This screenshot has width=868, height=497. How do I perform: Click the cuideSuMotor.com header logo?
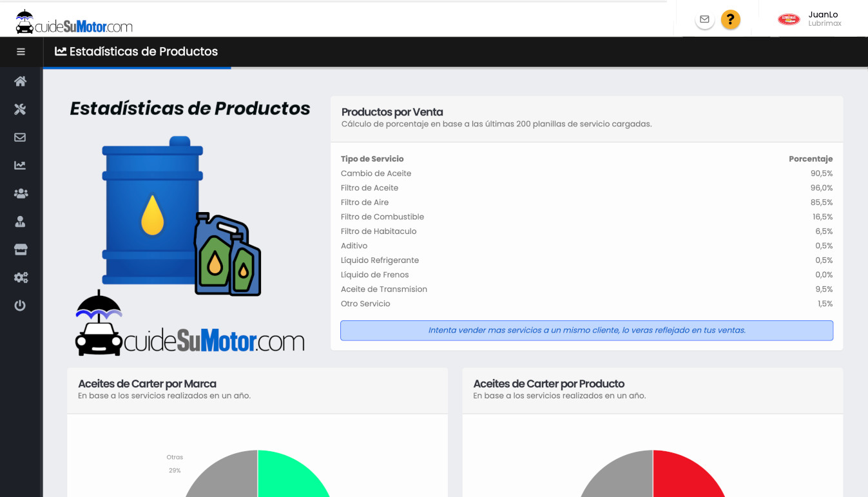[74, 23]
